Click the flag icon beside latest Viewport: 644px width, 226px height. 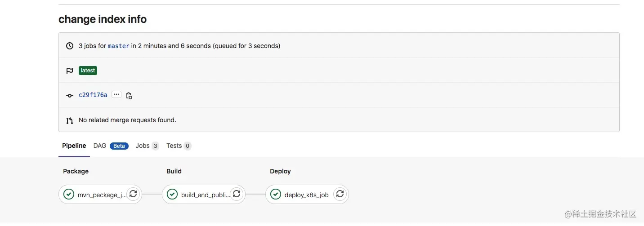click(70, 71)
